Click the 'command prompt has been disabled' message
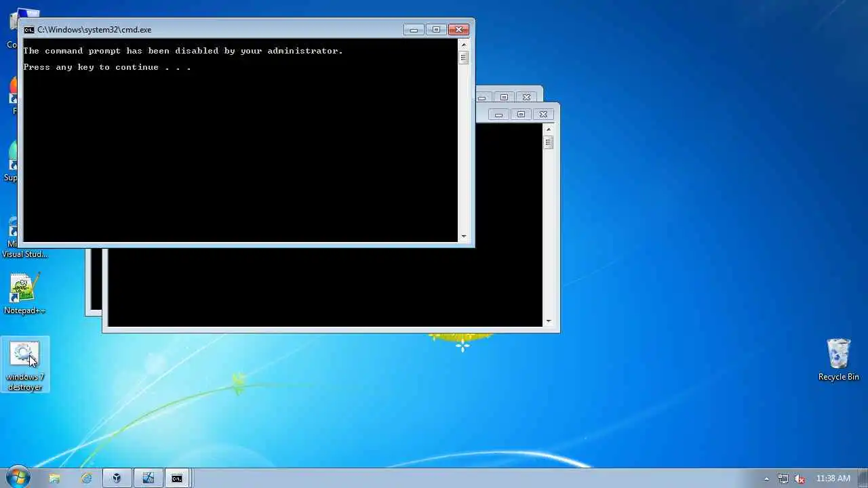Screen dimensions: 868x488 coord(183,51)
